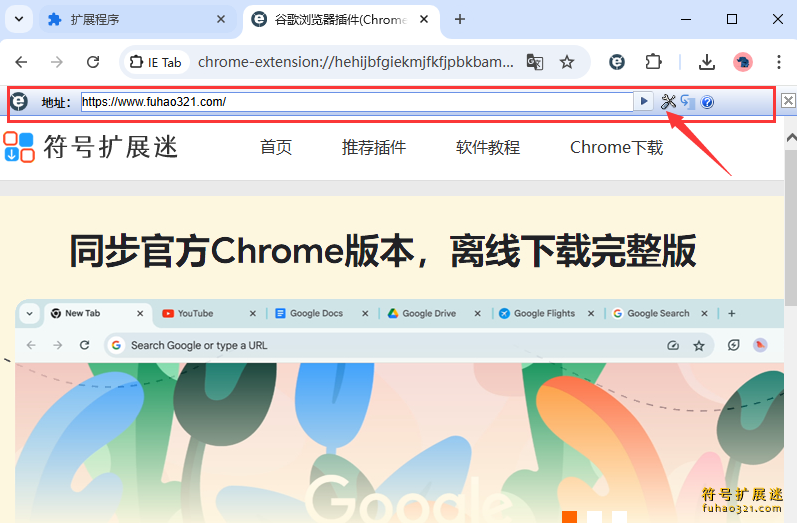The height and width of the screenshot is (523, 797).
Task: Switch to the 扩展程序 tab
Action: [x=137, y=19]
